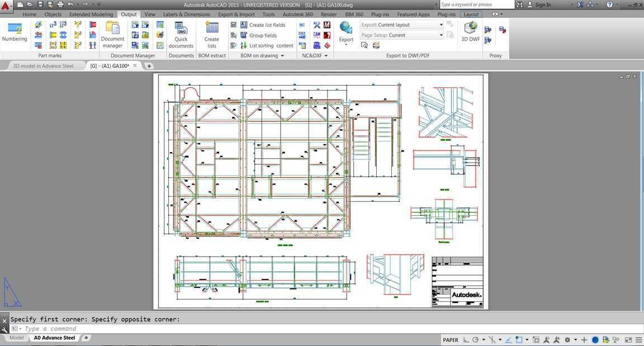Toggle Object snap square icon in status bar
644x346 pixels.
click(x=519, y=340)
